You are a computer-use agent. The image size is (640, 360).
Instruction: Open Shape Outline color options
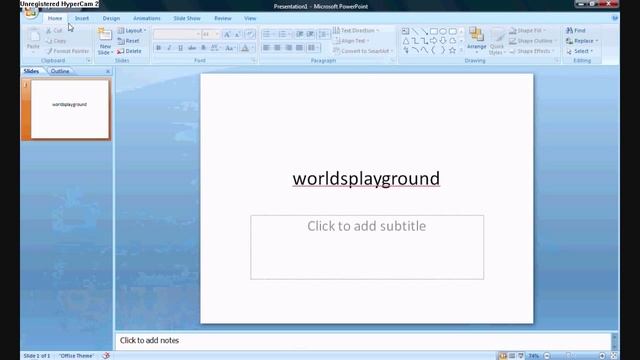(x=533, y=41)
